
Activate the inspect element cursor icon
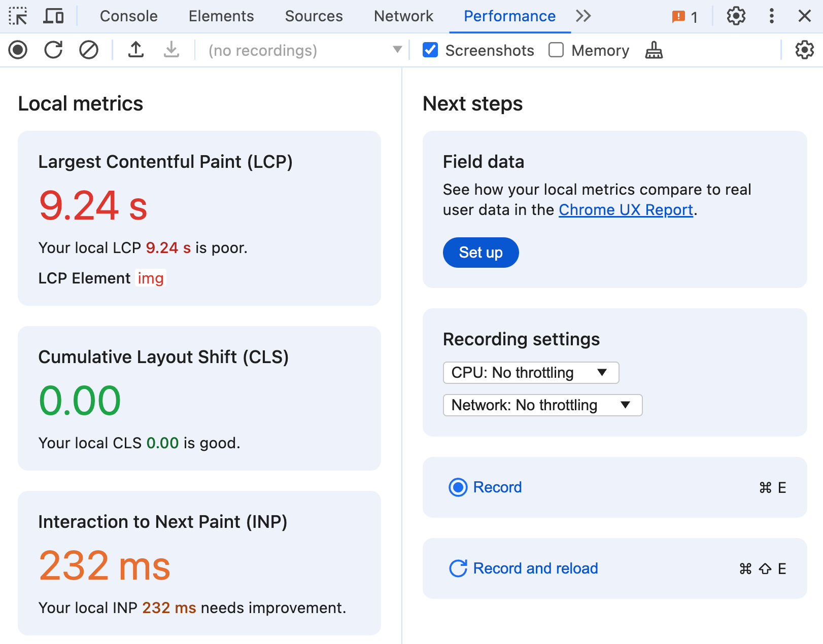tap(19, 16)
